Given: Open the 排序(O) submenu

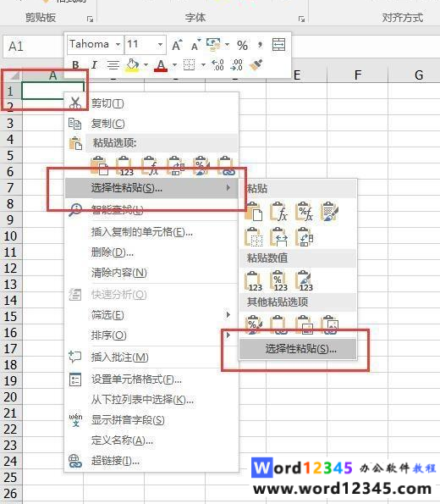Looking at the screenshot, I should tap(151, 335).
